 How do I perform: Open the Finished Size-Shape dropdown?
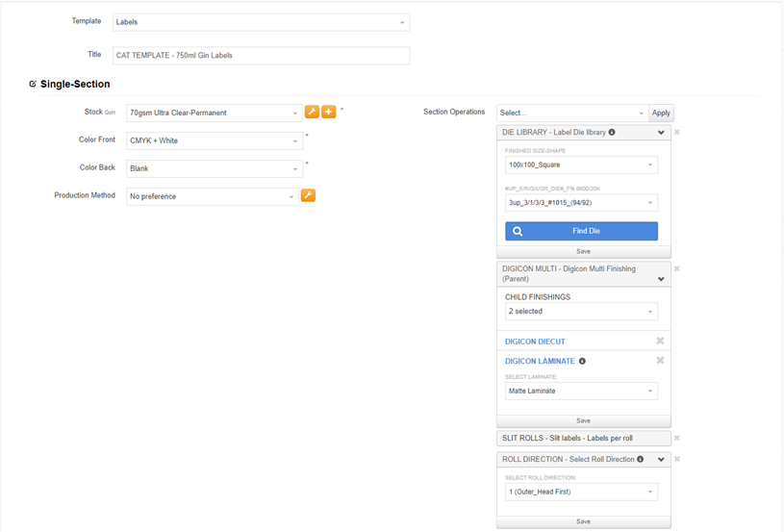point(581,165)
